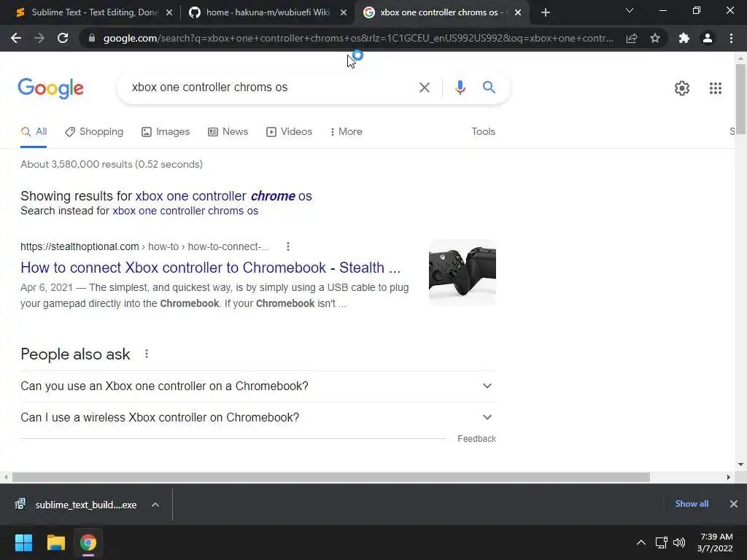
Task: Open corrected query xbox one controller chrome os
Action: click(x=223, y=196)
